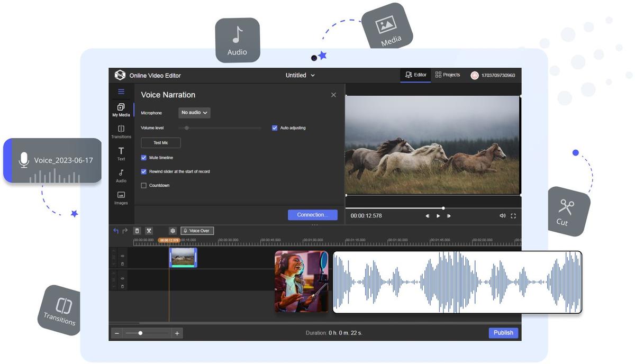
Task: Click the Delete icon above the timeline
Action: tap(137, 230)
